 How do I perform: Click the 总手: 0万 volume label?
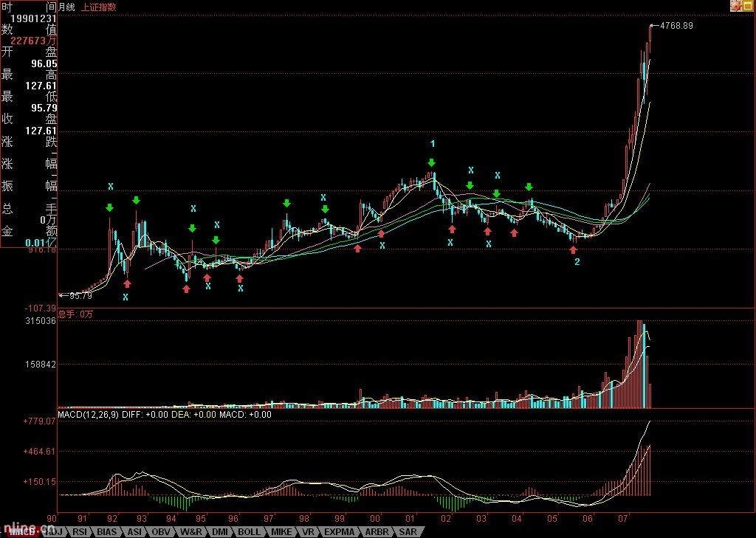(76, 314)
